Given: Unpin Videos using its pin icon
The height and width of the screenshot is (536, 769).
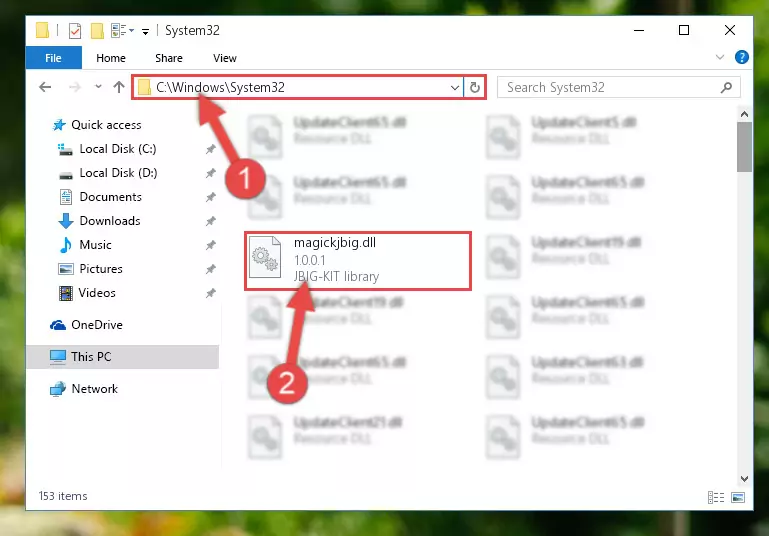Looking at the screenshot, I should click(210, 293).
